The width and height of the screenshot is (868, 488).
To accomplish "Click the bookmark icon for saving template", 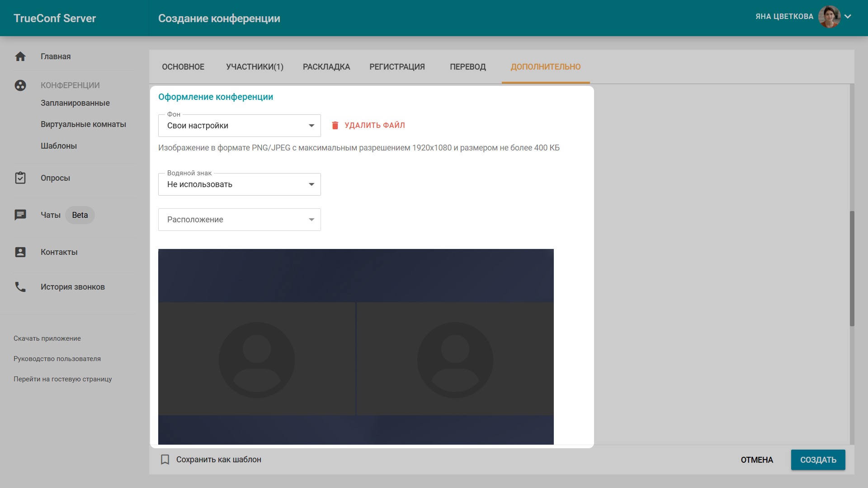I will [x=165, y=460].
